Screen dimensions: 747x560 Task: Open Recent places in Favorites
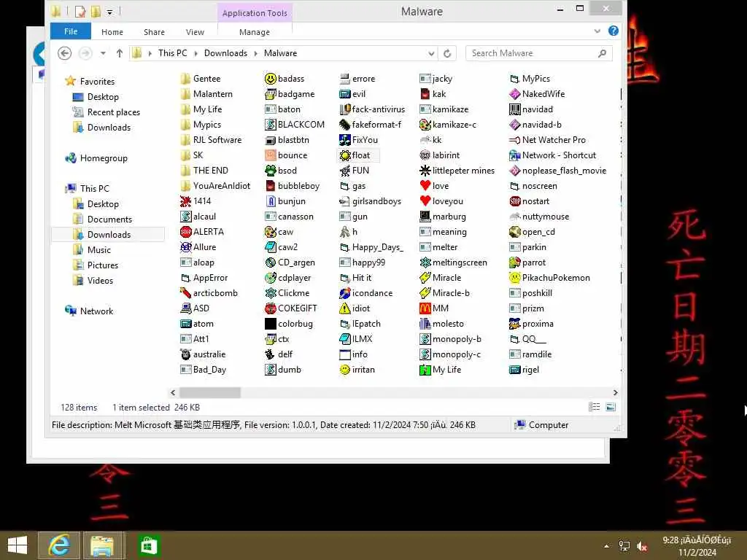[x=107, y=112]
